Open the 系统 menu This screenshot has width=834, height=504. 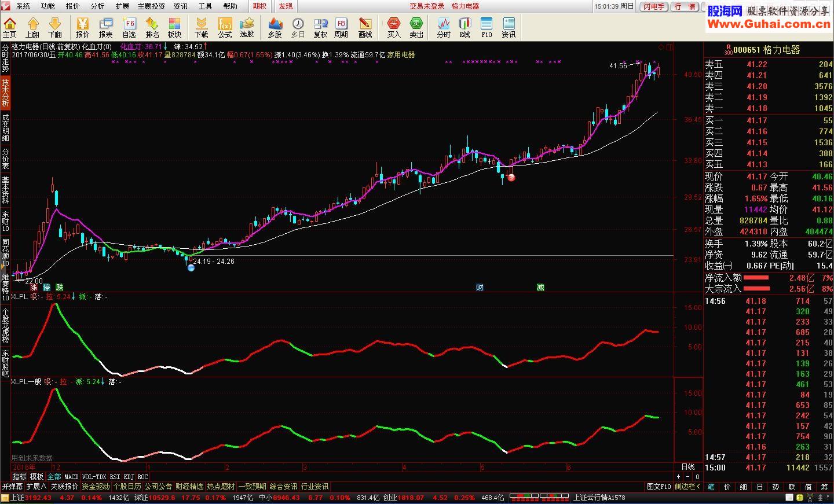coord(23,6)
